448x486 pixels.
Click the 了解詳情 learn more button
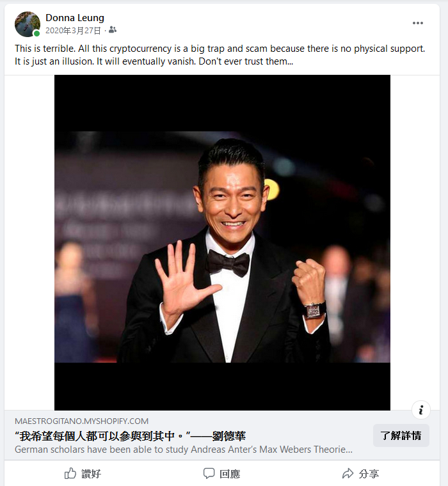point(401,435)
